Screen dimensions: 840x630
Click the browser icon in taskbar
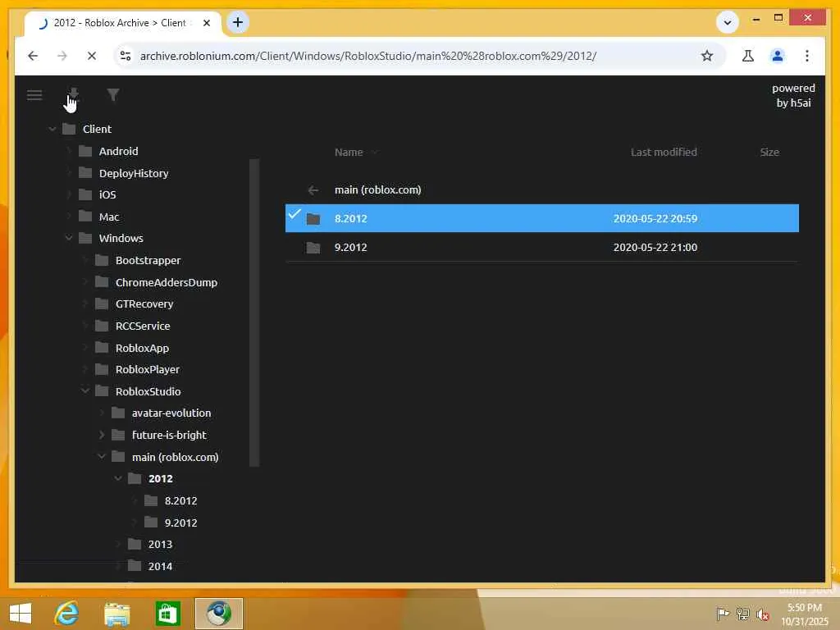[218, 614]
